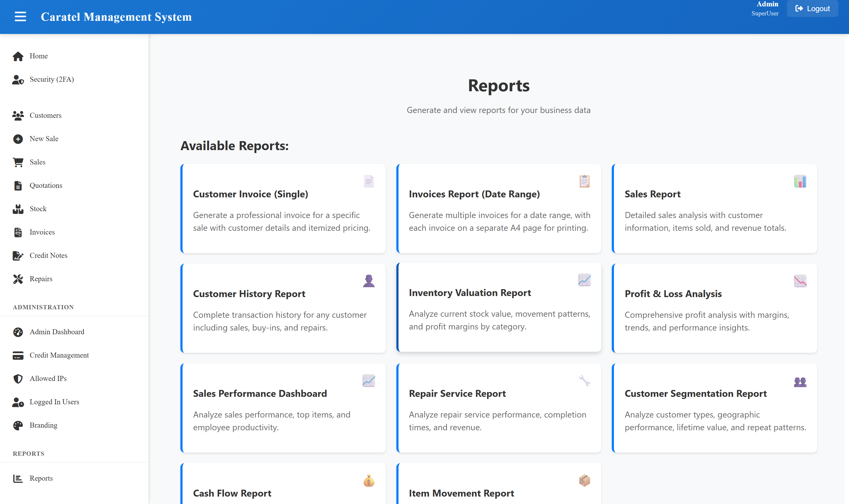Click the Admin Dashboard gauge icon
Screen dimensions: 849x504
point(18,332)
